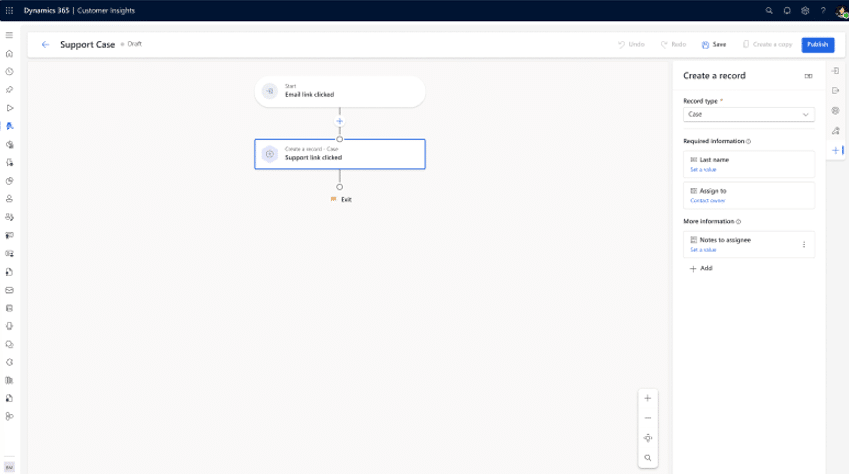The height and width of the screenshot is (474, 849).
Task: Open the search icon in top bar
Action: tap(769, 10)
